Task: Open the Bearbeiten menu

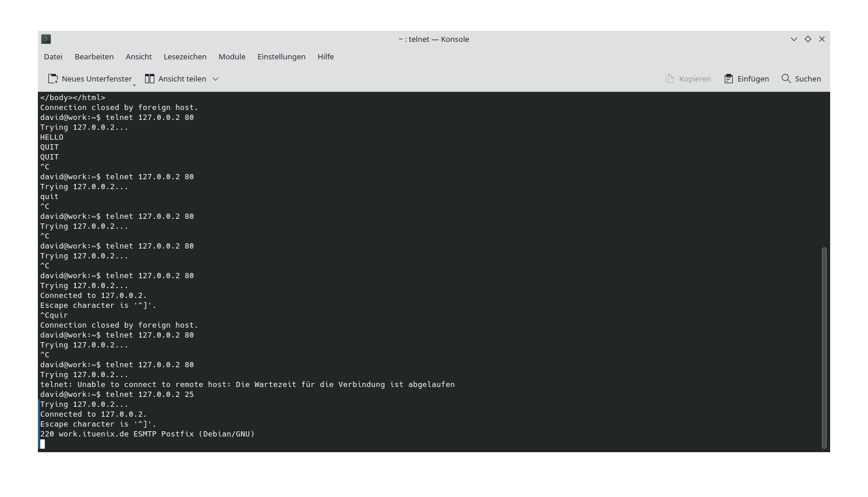Action: [94, 56]
